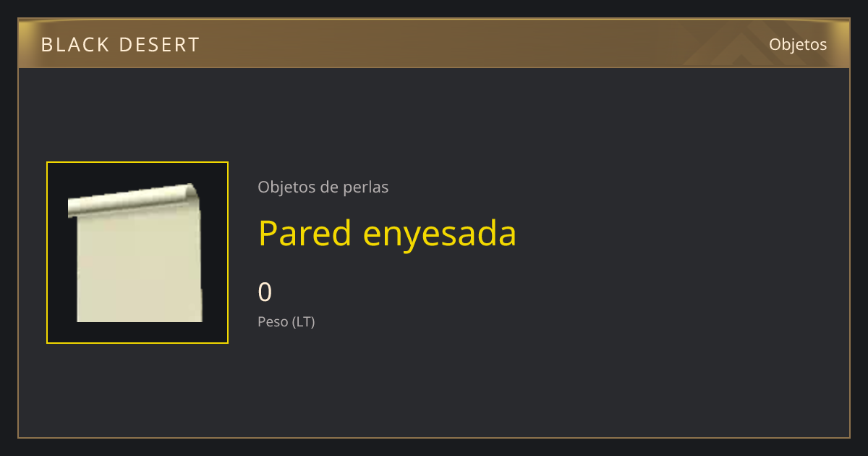Click the weight value 0
The width and height of the screenshot is (868, 456).
[x=265, y=292]
